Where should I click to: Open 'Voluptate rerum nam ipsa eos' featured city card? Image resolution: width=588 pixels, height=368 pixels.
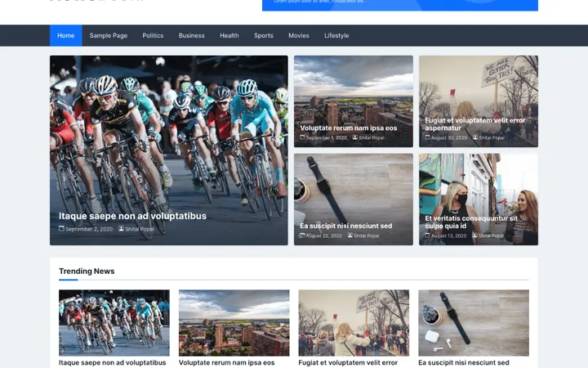click(349, 128)
